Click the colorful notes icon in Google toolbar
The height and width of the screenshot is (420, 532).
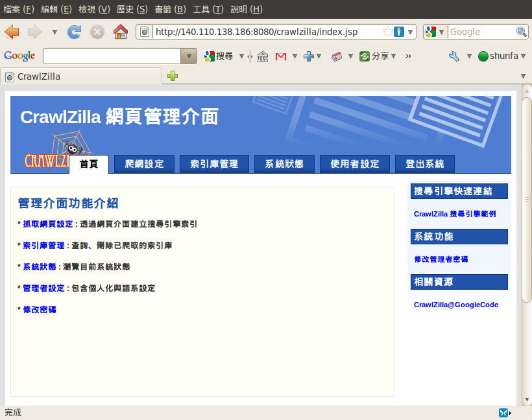click(x=337, y=56)
